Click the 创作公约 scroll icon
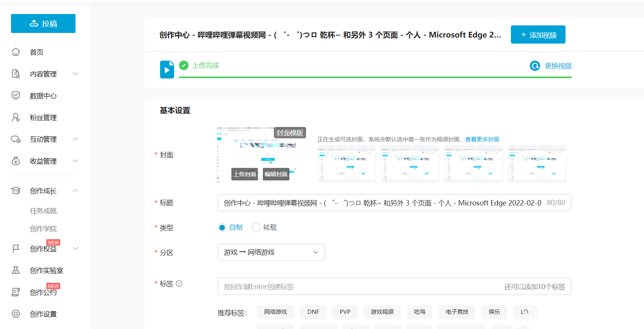644x329 pixels. coord(16,292)
